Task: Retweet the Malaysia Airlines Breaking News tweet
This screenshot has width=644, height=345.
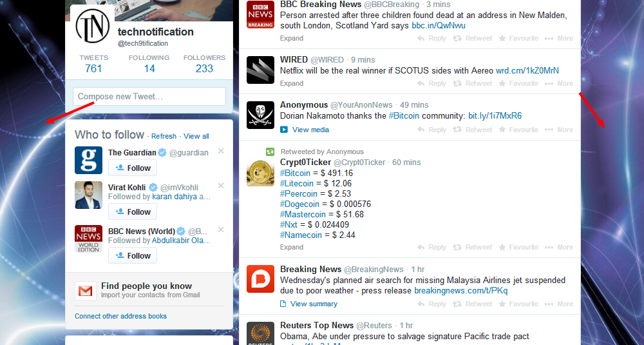Action: [472, 304]
